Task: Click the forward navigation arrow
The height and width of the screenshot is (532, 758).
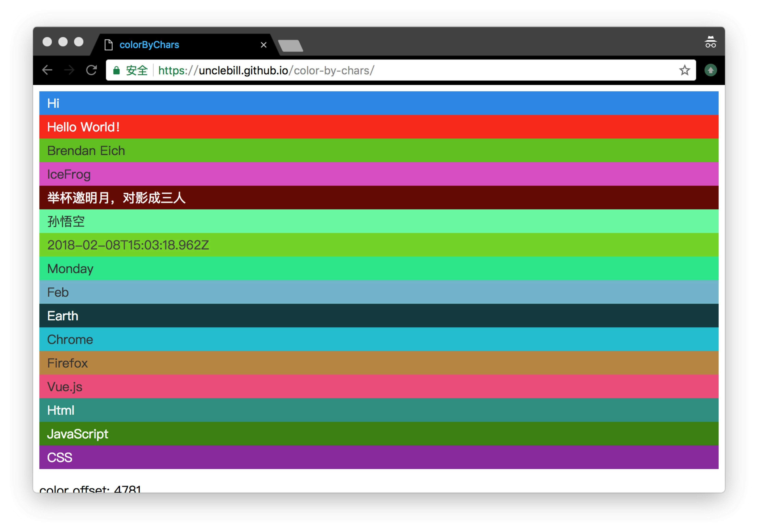Action: [x=70, y=70]
